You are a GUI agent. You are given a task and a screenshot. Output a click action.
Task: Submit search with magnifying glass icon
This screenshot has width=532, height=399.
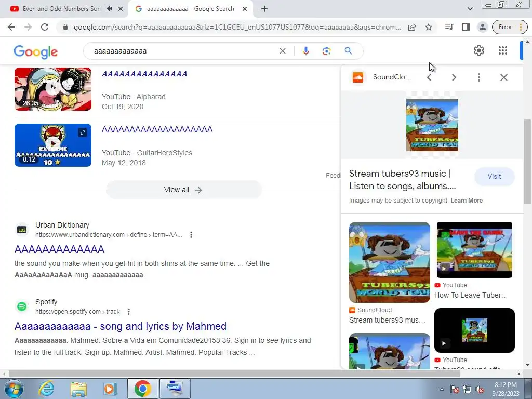348,51
